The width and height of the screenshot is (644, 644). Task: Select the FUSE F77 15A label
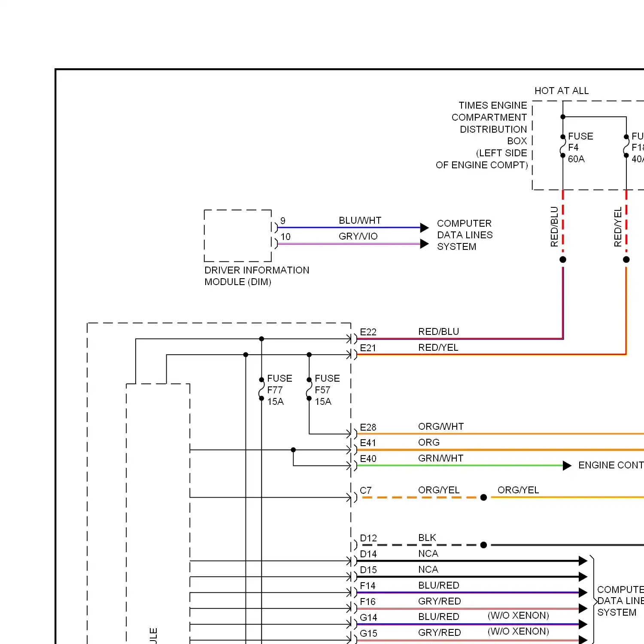point(279,390)
